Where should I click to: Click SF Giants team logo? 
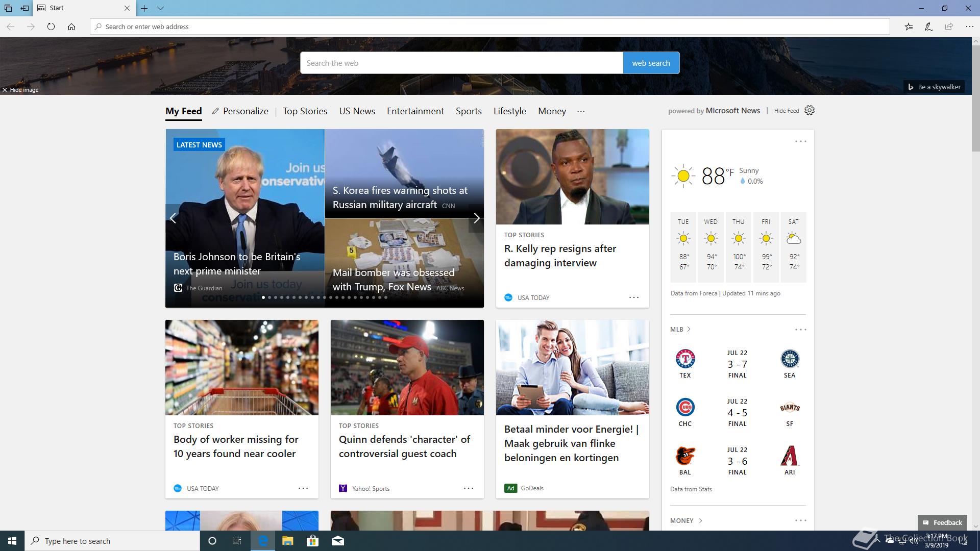click(790, 407)
